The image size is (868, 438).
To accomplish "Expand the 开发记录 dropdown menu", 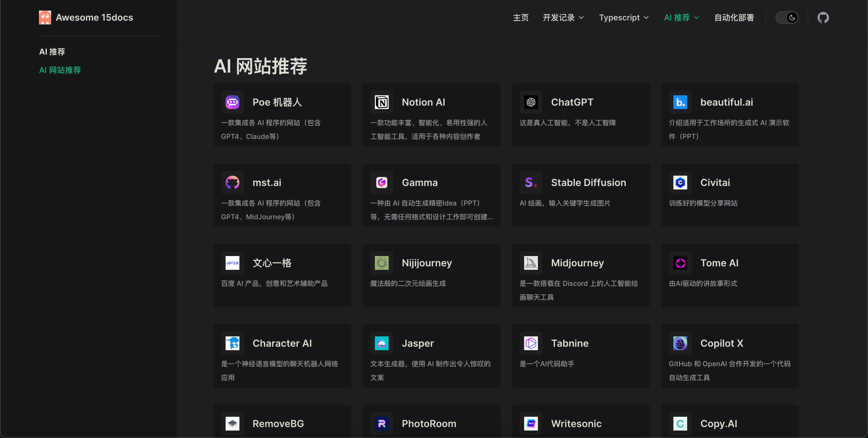I will click(x=563, y=18).
